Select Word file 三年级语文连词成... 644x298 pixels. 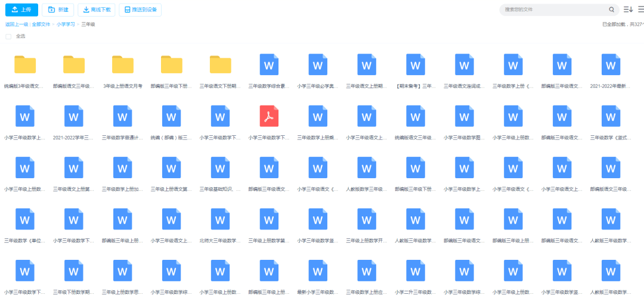click(465, 64)
